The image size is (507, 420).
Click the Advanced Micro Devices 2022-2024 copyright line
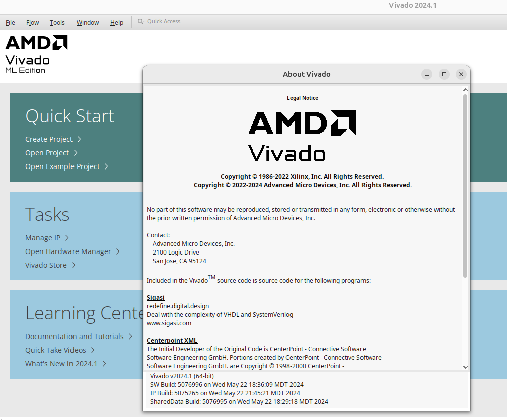303,185
